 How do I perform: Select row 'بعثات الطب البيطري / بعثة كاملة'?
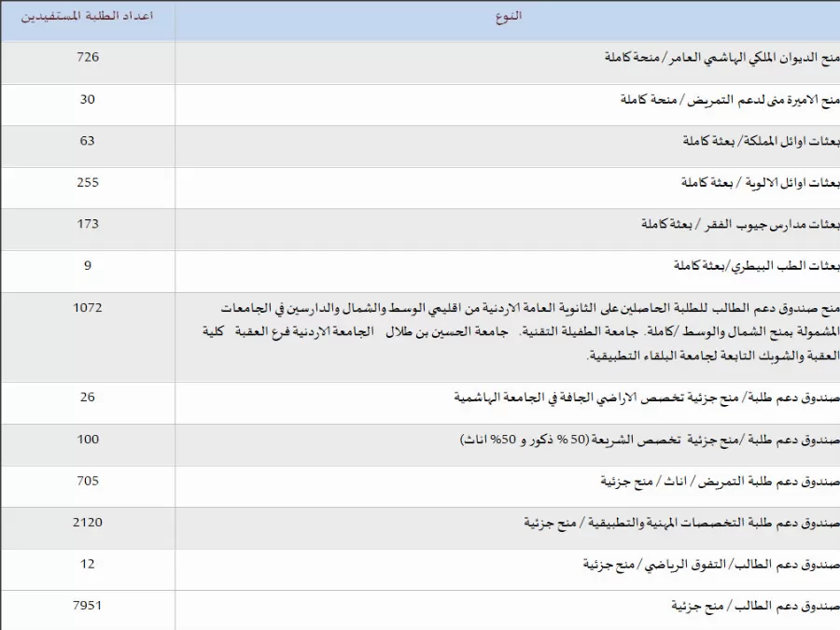(420, 272)
